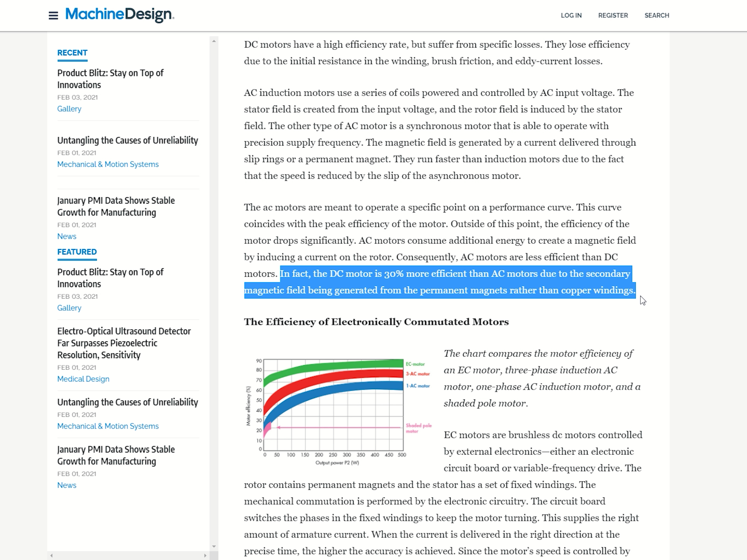The width and height of the screenshot is (747, 560).
Task: Click the sidebar horizontal scrollbar track
Action: (128, 555)
